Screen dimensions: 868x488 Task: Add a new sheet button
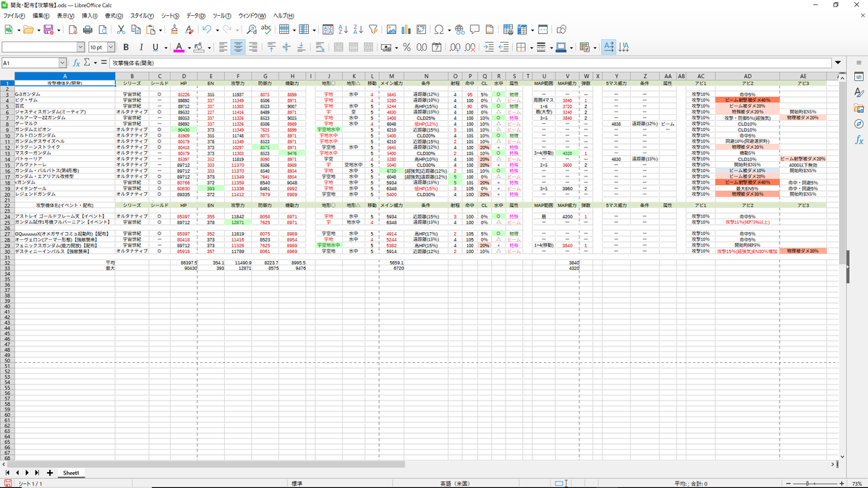(x=49, y=472)
